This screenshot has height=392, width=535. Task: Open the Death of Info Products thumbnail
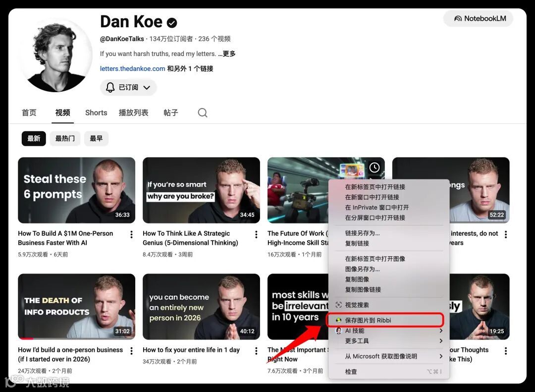76,307
